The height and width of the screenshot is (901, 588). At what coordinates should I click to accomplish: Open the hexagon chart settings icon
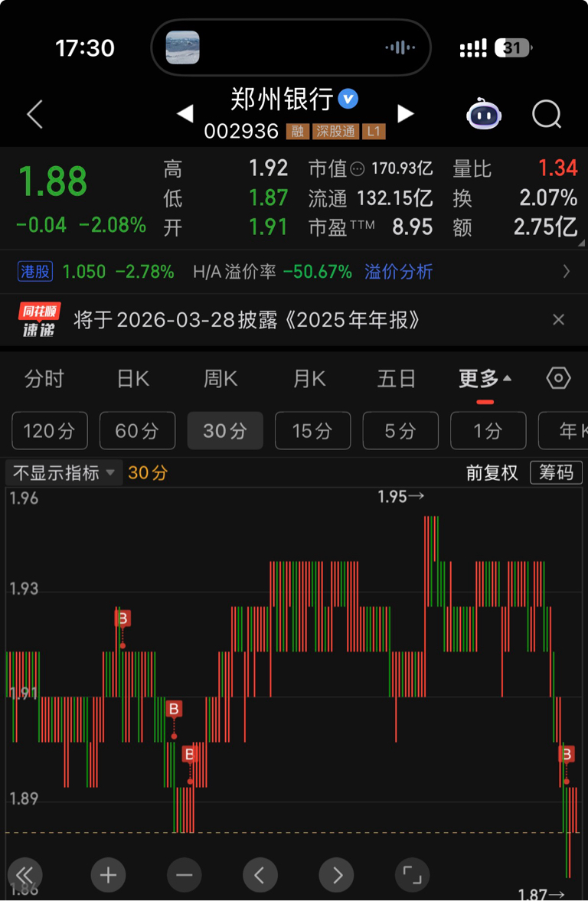coord(558,378)
